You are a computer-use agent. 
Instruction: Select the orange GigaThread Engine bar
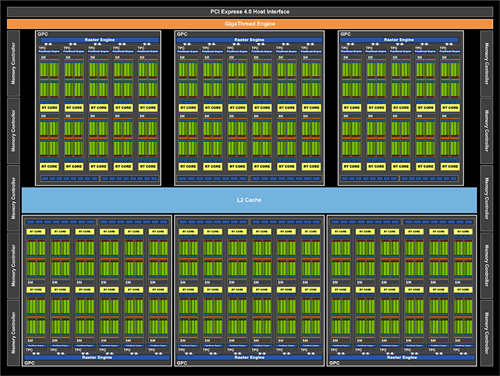pyautogui.click(x=250, y=24)
